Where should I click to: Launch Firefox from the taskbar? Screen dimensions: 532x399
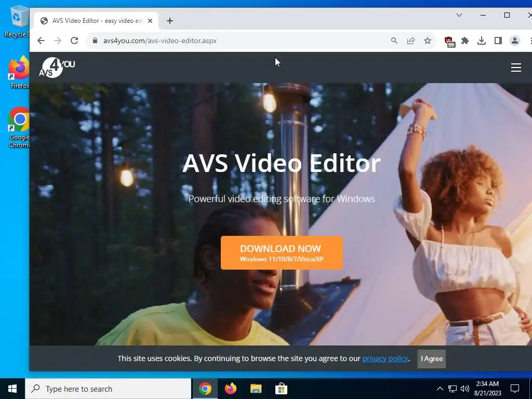point(231,389)
